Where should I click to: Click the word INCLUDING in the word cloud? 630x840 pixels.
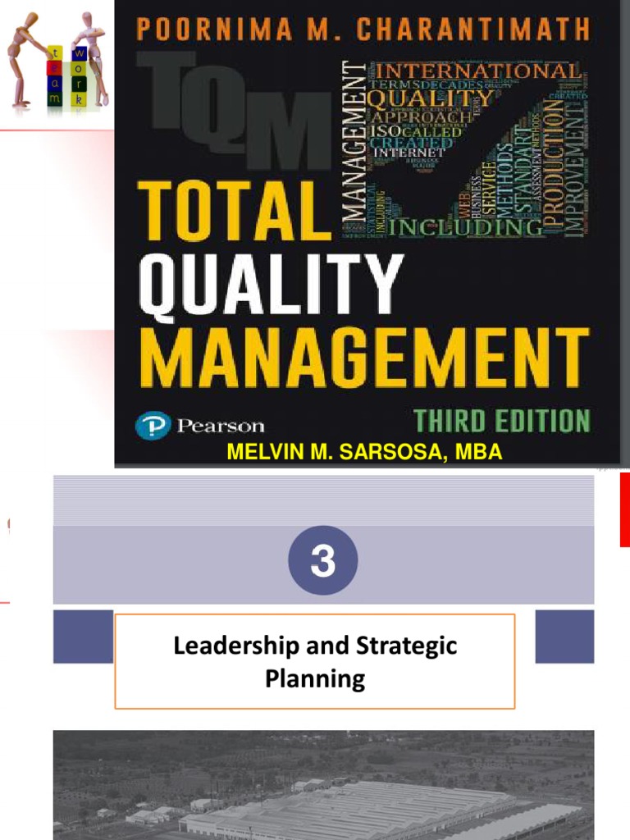point(465,226)
